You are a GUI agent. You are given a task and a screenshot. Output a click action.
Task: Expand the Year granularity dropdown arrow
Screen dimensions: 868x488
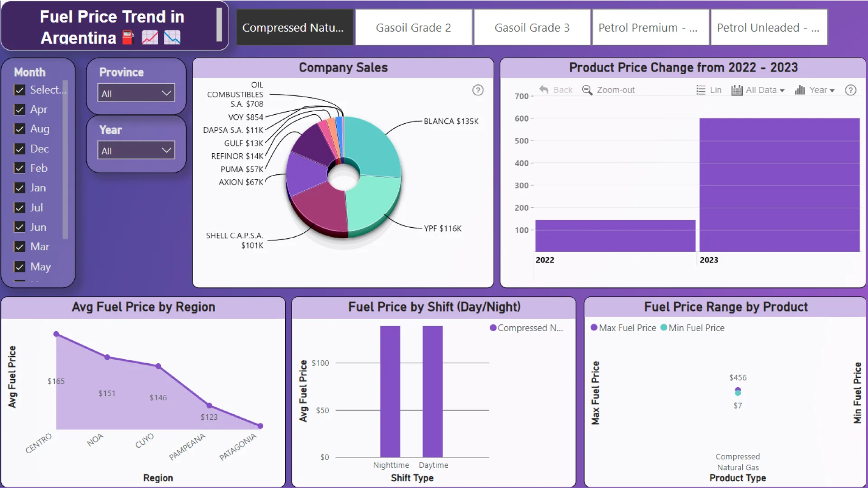pos(832,90)
